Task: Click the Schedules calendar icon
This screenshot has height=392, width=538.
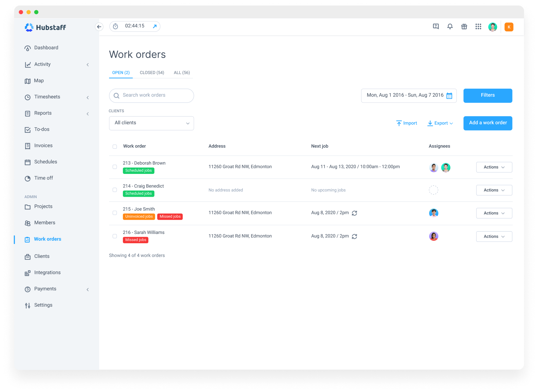Action: [28, 162]
